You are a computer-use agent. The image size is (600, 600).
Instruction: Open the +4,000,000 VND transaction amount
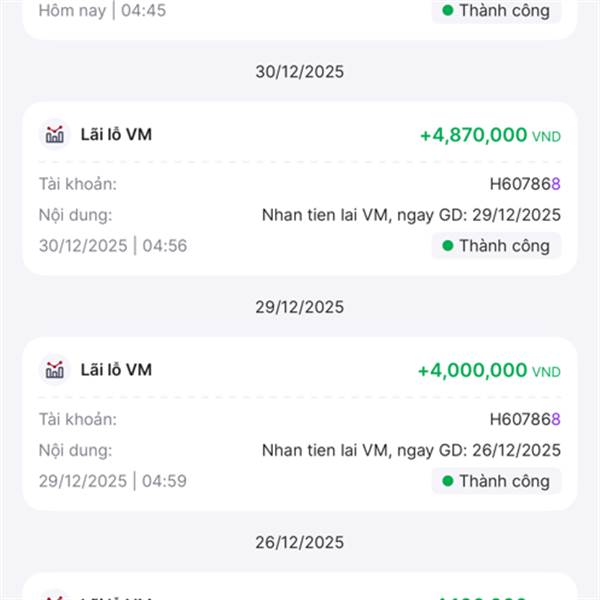(489, 370)
